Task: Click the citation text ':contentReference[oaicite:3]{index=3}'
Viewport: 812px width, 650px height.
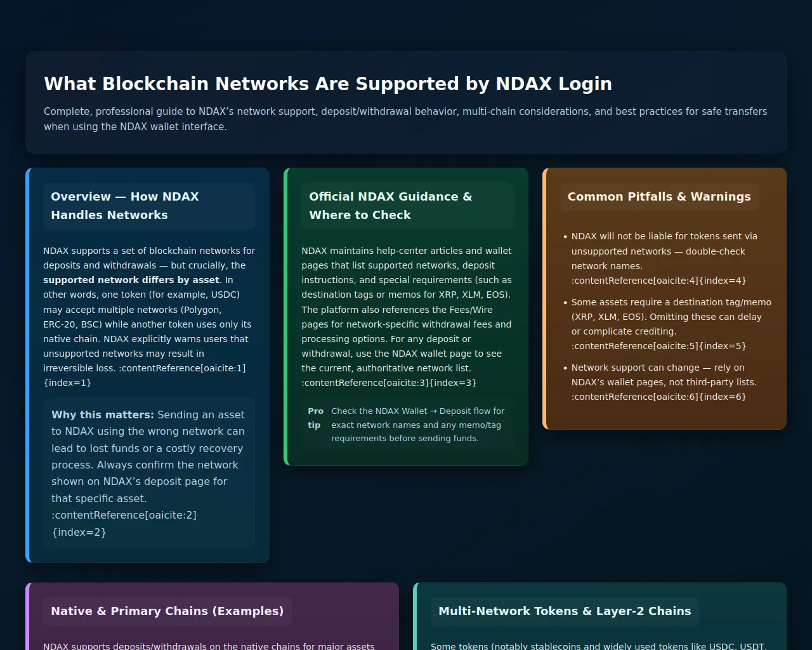Action: point(389,383)
